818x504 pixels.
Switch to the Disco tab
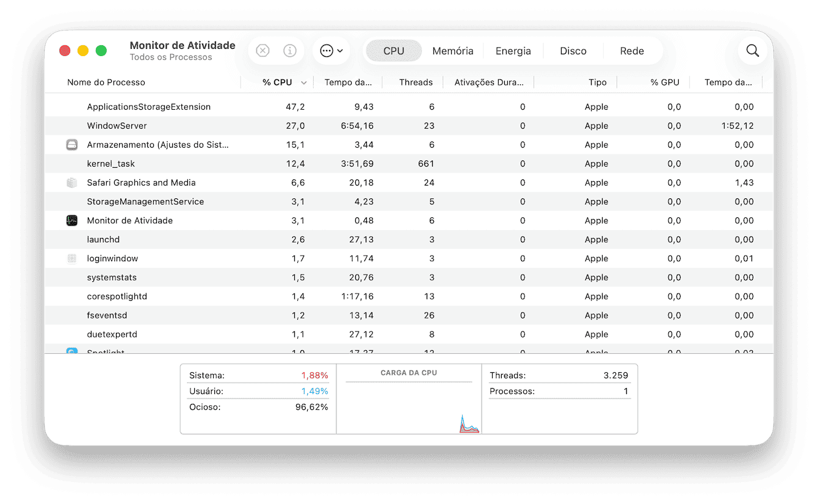point(573,51)
